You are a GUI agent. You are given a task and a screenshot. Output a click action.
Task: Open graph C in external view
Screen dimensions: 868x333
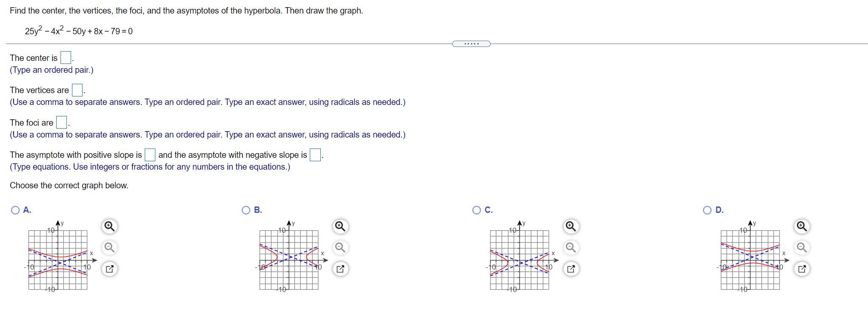coord(570,269)
